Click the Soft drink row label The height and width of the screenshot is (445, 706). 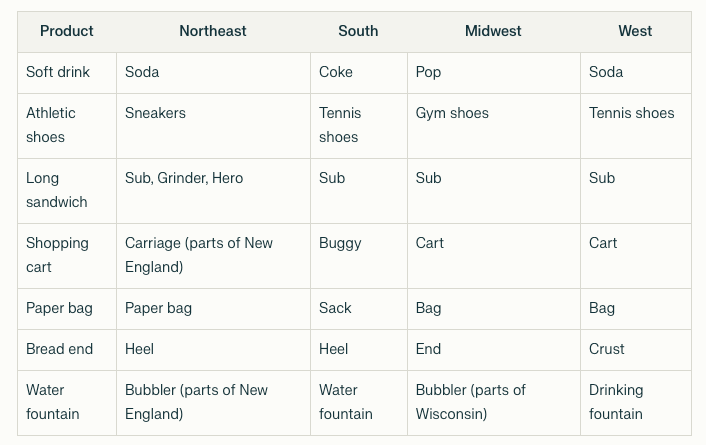pyautogui.click(x=58, y=72)
